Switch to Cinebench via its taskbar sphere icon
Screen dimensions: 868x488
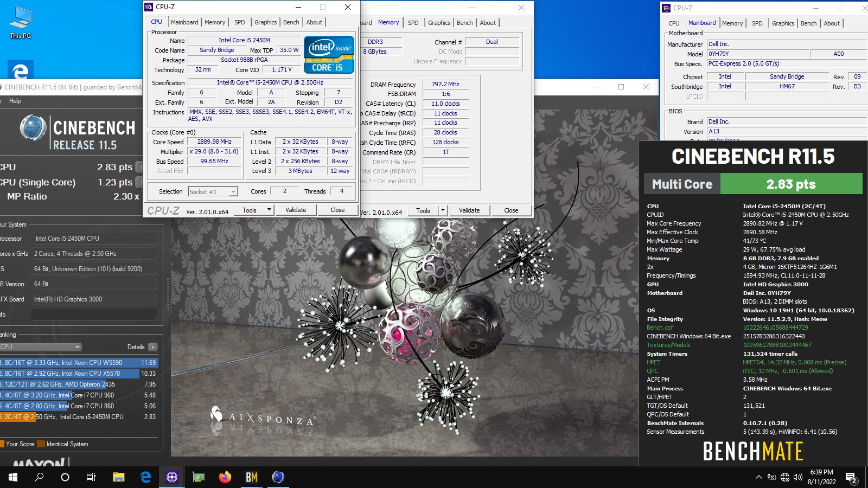pyautogui.click(x=278, y=477)
